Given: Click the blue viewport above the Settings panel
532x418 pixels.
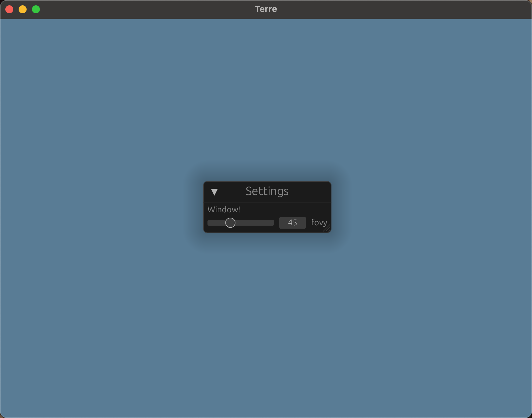Looking at the screenshot, I should pos(266,100).
